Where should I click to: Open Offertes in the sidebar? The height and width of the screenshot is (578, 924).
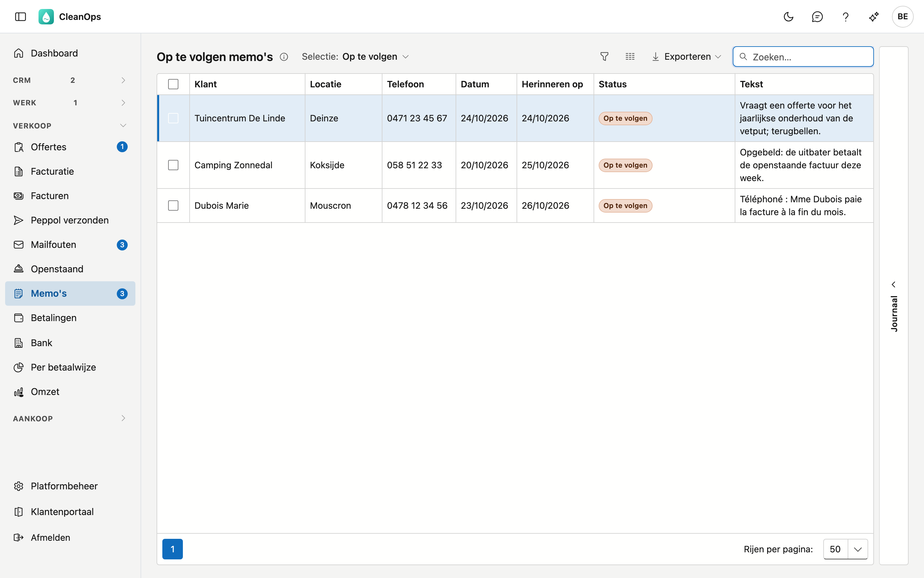coord(70,147)
